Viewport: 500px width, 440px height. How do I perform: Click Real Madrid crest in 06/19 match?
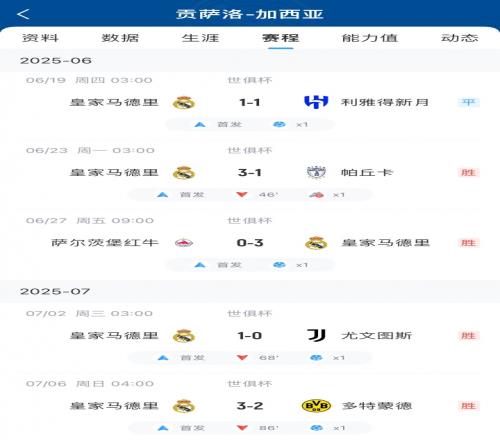click(x=184, y=102)
